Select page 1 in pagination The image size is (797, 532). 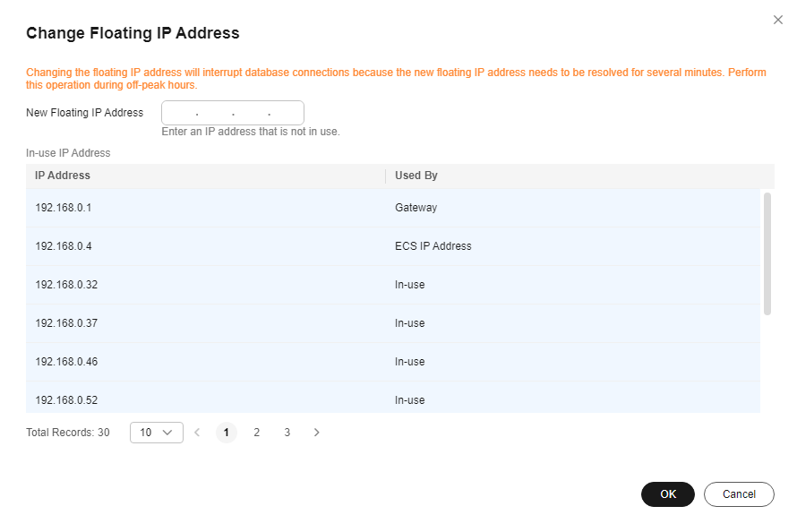click(227, 433)
